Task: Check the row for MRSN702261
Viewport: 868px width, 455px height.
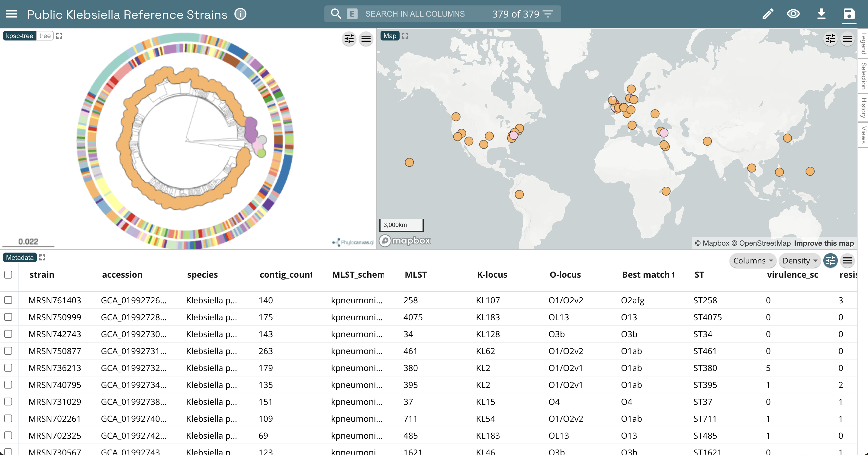Action: point(8,418)
